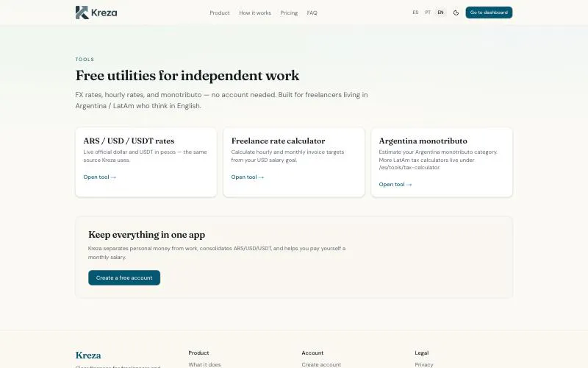Screen dimensions: 588x368
Task: Click the Freelance rate calculator heading
Action: click(279, 141)
